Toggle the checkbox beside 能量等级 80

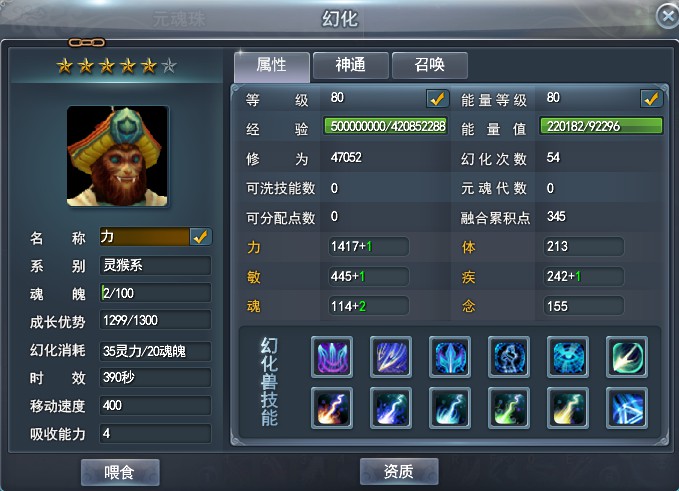tap(651, 99)
